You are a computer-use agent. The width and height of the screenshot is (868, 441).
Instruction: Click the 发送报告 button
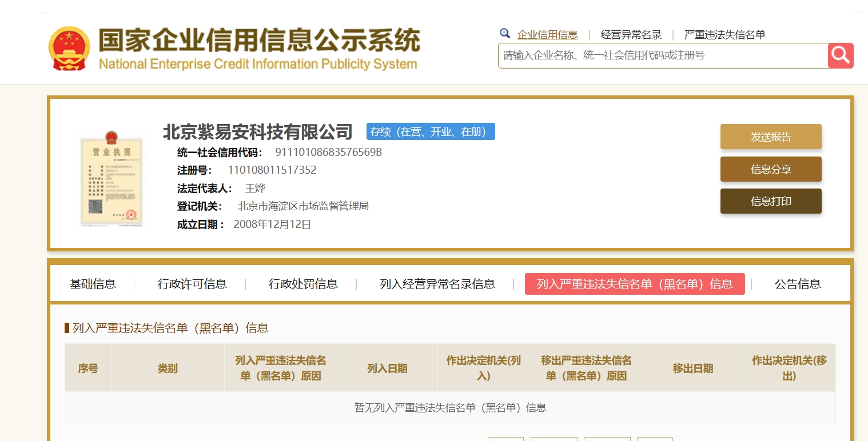(x=771, y=137)
